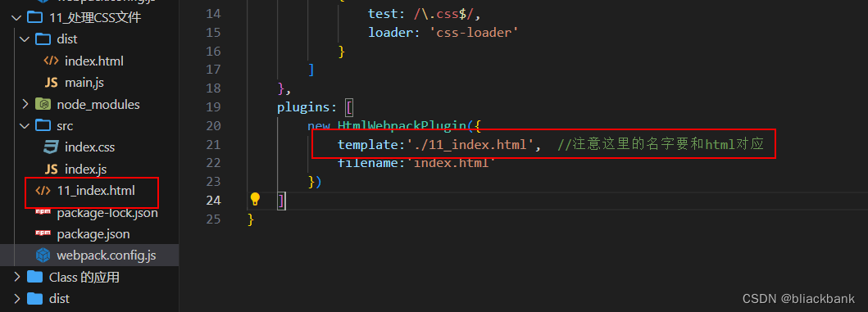Click the HTML icon beside 11_index.html
This screenshot has height=312, width=868.
pos(43,191)
